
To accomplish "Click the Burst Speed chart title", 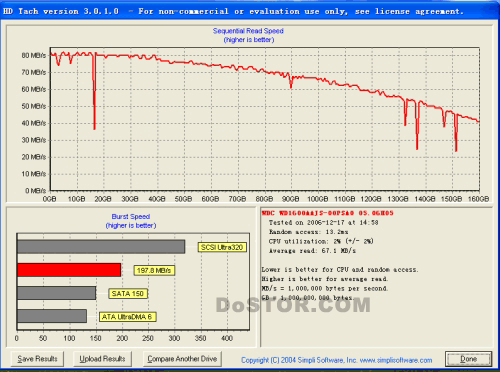I will click(x=131, y=217).
